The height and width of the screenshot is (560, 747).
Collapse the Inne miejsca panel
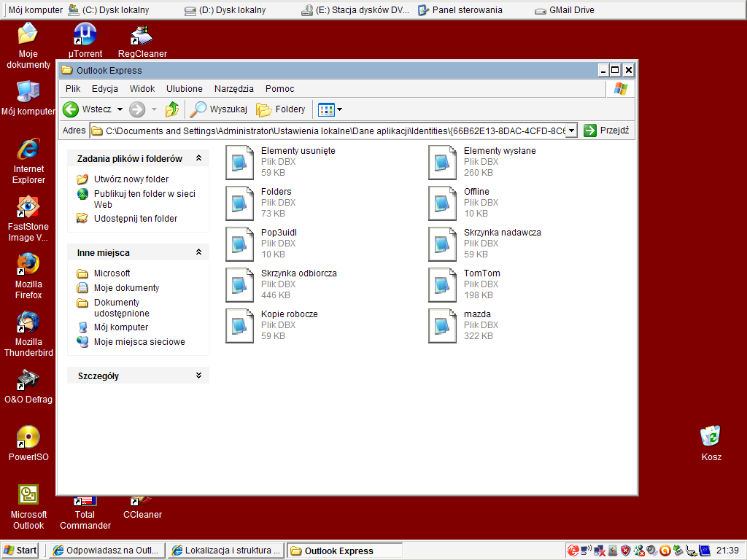click(198, 252)
